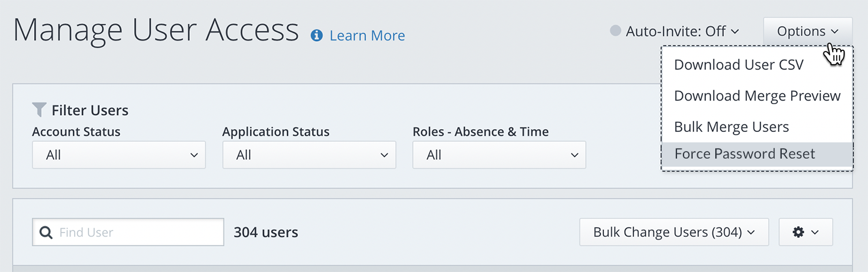
Task: Select Bulk Merge Users menu item
Action: (731, 127)
